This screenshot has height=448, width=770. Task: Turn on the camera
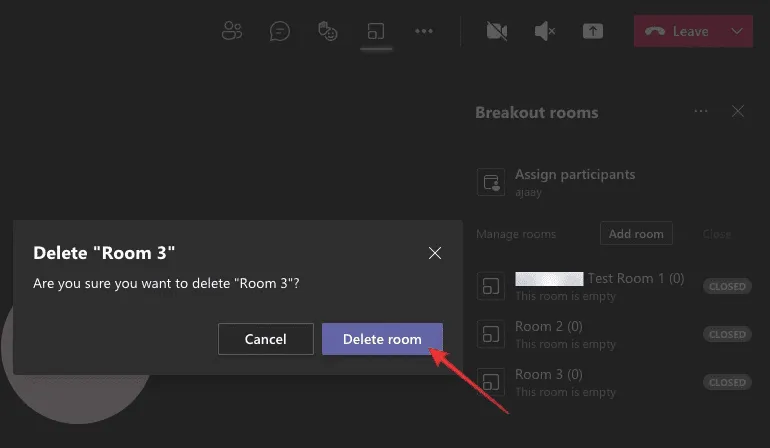tap(497, 31)
